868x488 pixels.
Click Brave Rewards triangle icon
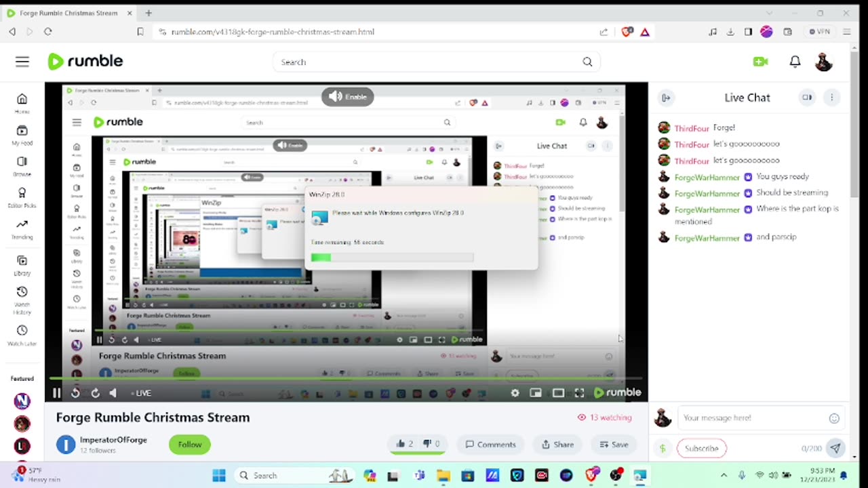pyautogui.click(x=644, y=32)
